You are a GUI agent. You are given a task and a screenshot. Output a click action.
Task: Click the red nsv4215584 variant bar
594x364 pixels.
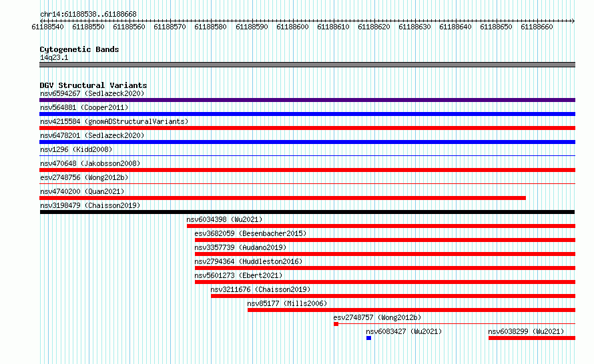(x=307, y=128)
